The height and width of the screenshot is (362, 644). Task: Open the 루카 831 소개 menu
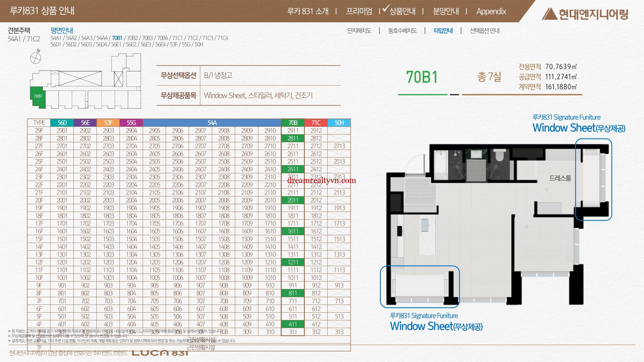pyautogui.click(x=308, y=11)
